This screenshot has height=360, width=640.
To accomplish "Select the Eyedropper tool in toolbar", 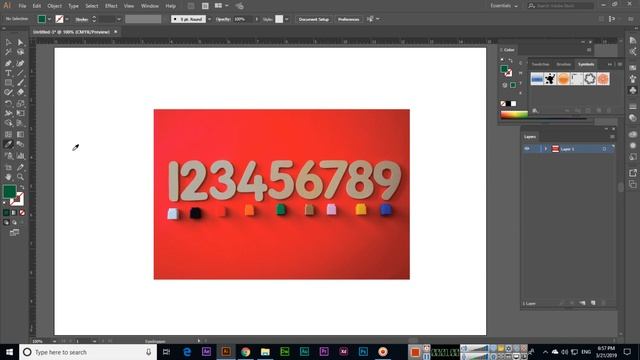I will pos(8,144).
